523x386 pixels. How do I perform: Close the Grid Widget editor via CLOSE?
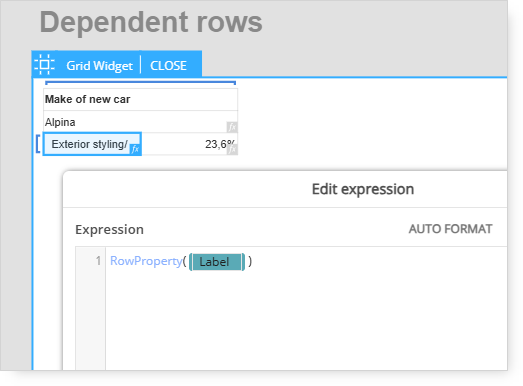point(168,66)
